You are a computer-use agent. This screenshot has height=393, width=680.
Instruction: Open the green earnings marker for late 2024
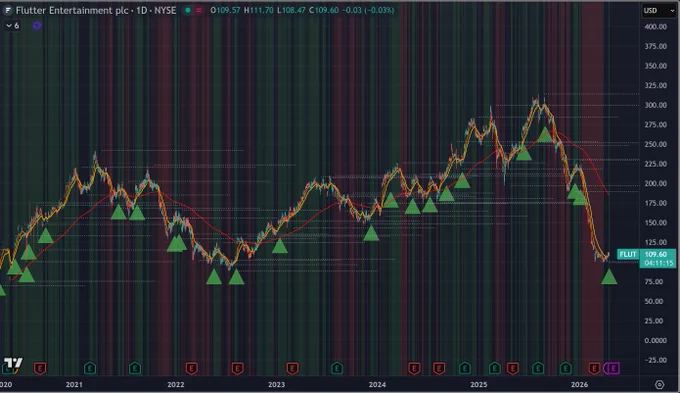coord(464,368)
